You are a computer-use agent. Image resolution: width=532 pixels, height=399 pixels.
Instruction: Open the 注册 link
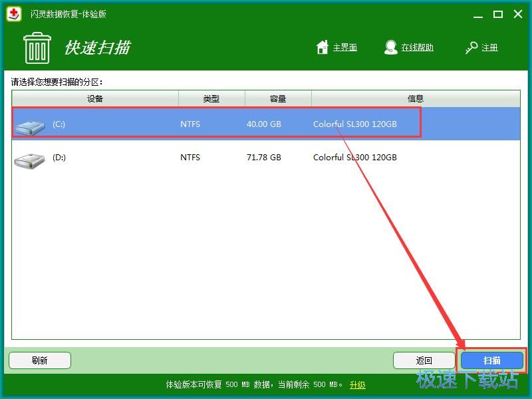[x=489, y=47]
